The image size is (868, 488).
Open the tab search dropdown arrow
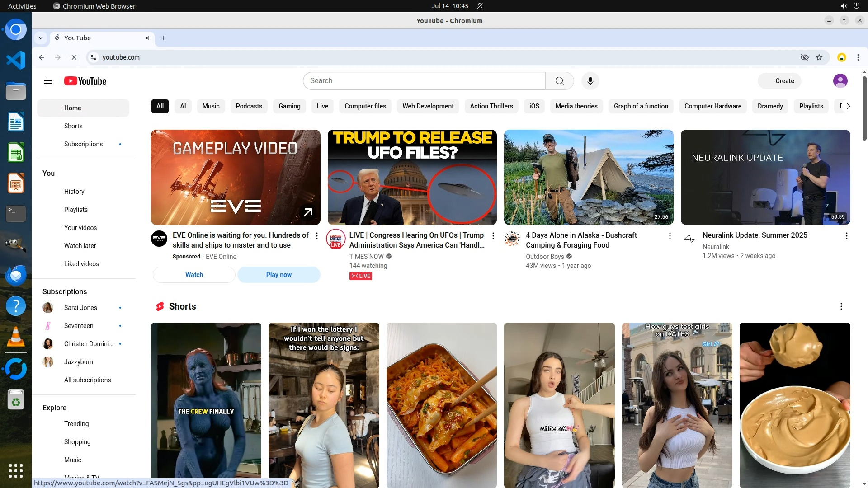(41, 38)
